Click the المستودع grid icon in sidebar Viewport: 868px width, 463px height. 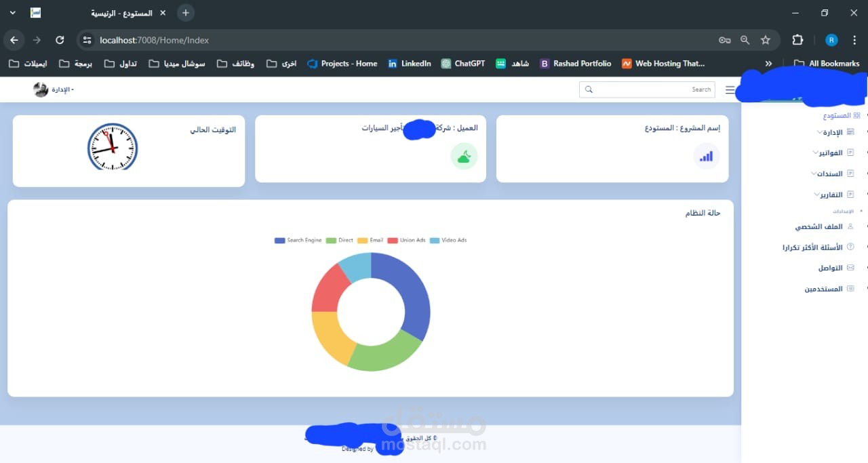[856, 116]
